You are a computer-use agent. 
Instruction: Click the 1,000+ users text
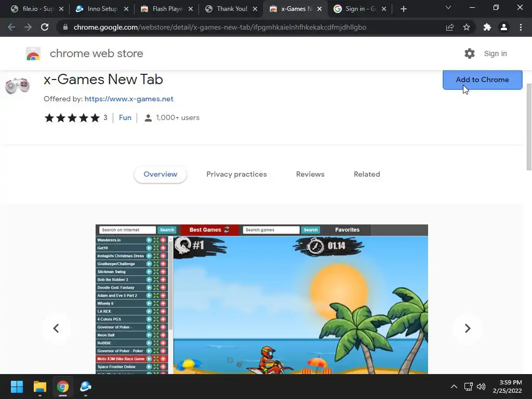tap(178, 118)
